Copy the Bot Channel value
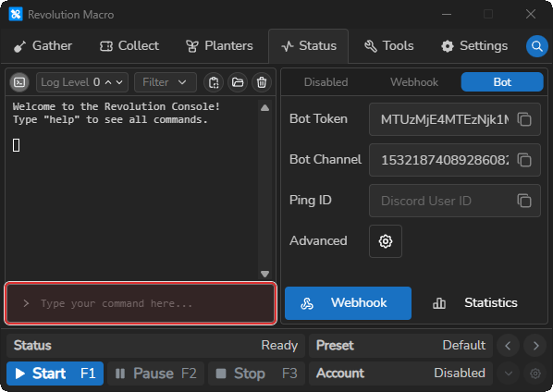This screenshot has width=553, height=392. point(524,160)
